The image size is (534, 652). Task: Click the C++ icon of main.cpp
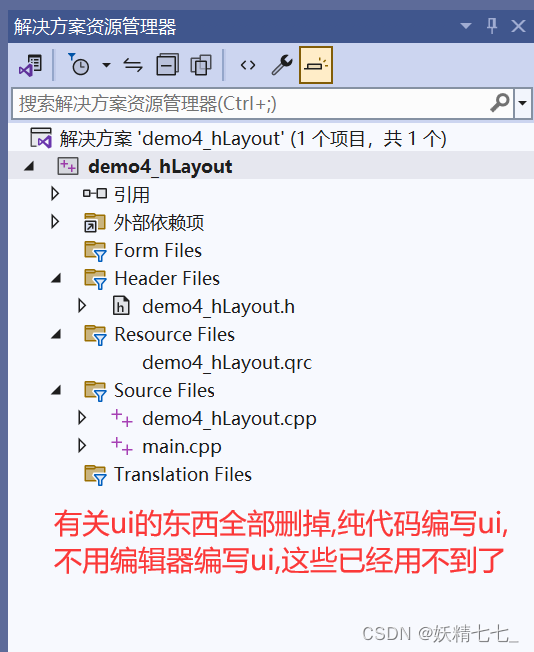[x=122, y=445]
